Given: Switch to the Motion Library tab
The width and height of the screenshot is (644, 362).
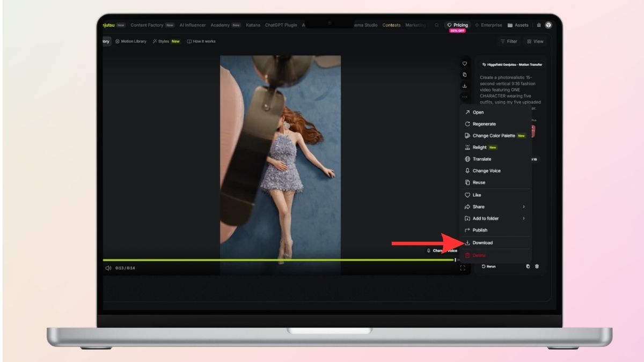Looking at the screenshot, I should pos(130,41).
